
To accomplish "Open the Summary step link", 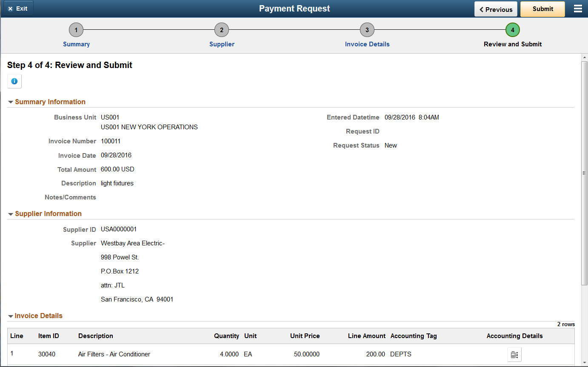I will [x=76, y=44].
